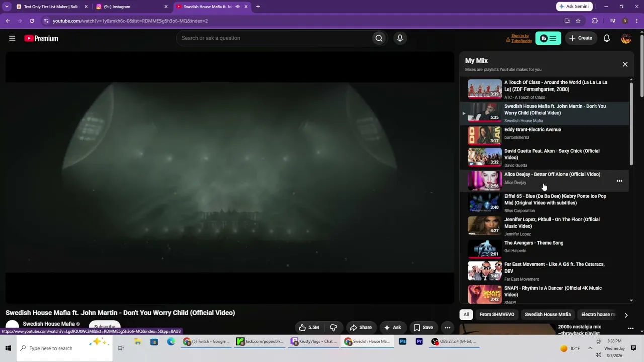The width and height of the screenshot is (644, 362).
Task: Open a new browser tab
Action: (x=258, y=7)
